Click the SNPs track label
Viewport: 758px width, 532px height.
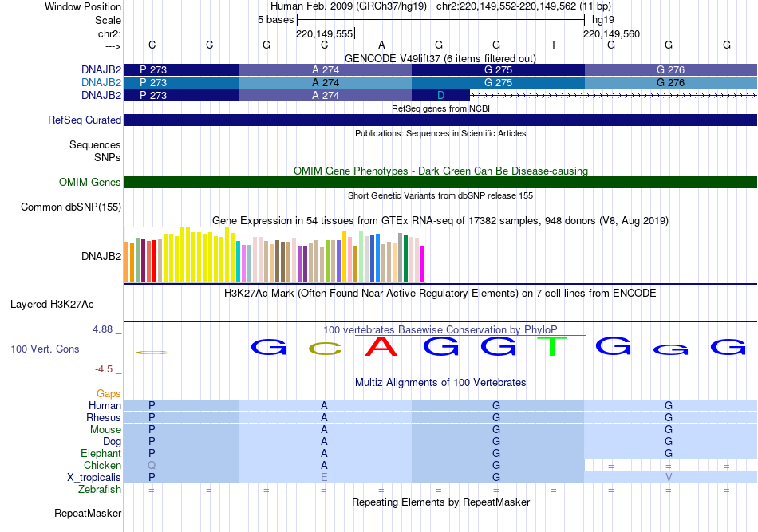pos(108,157)
